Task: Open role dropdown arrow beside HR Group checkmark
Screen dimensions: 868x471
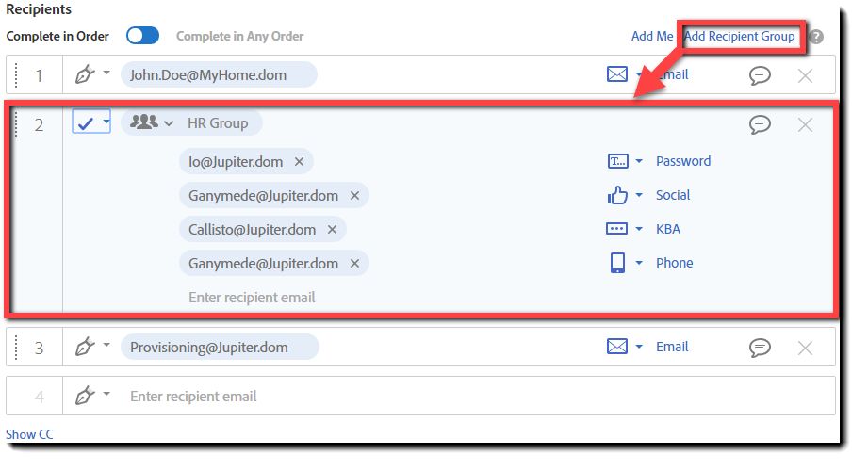Action: [106, 121]
